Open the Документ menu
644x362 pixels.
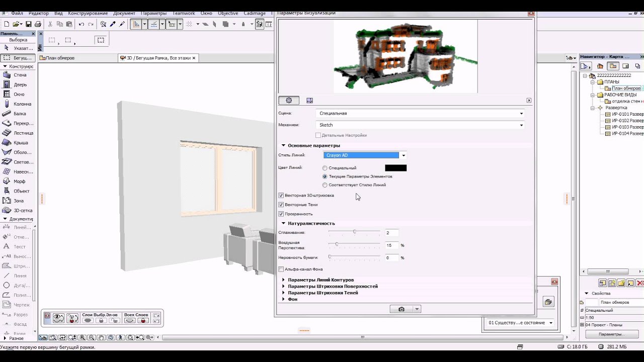[124, 13]
